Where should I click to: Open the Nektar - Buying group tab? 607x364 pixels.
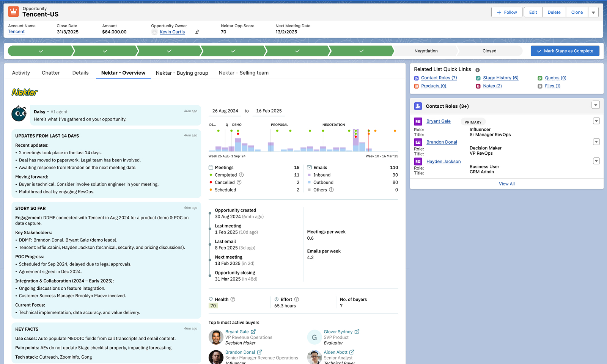[x=182, y=73]
